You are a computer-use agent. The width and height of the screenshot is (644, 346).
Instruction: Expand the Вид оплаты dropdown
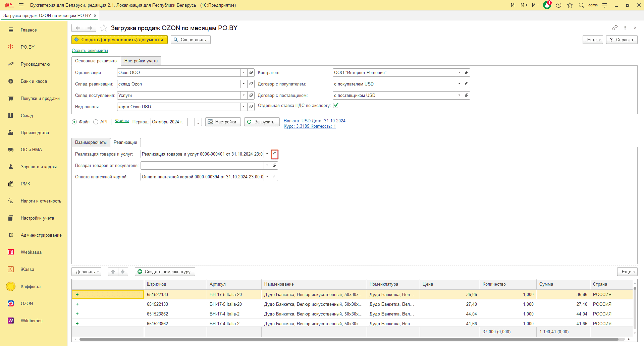[x=244, y=107]
